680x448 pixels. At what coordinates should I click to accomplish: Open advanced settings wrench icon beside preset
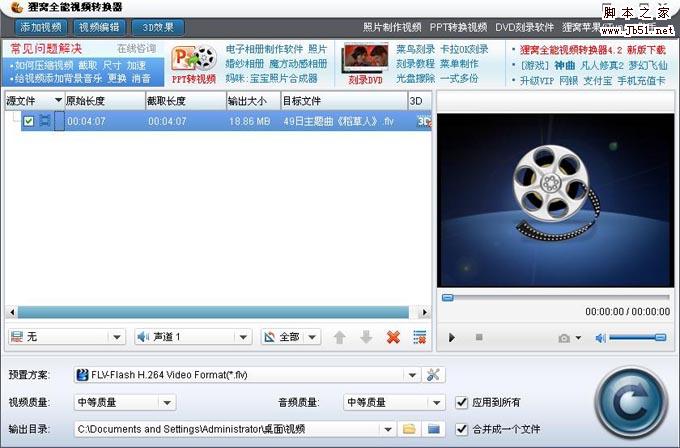point(433,375)
